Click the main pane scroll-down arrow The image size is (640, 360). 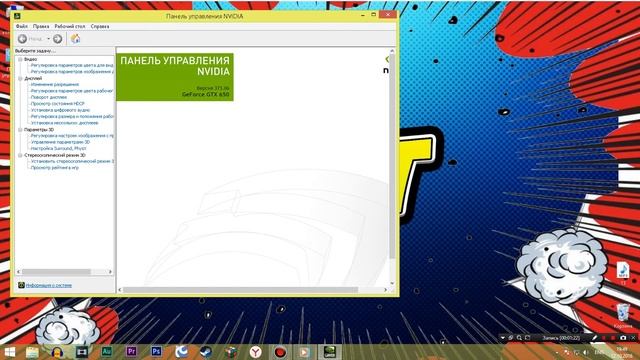click(392, 283)
